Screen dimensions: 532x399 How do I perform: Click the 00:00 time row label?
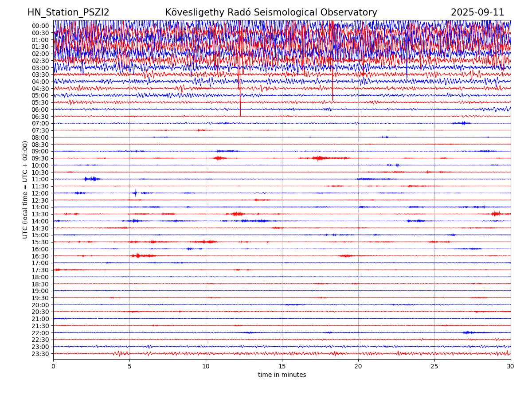click(x=40, y=26)
